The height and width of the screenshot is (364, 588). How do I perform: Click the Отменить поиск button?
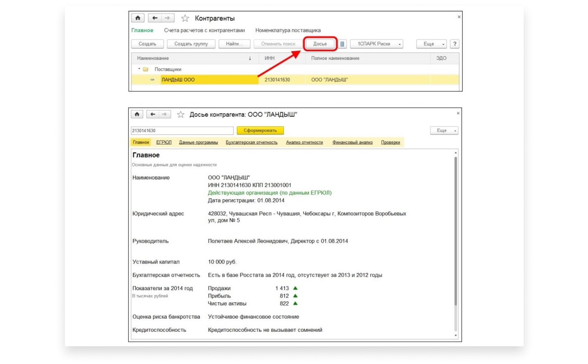[278, 44]
